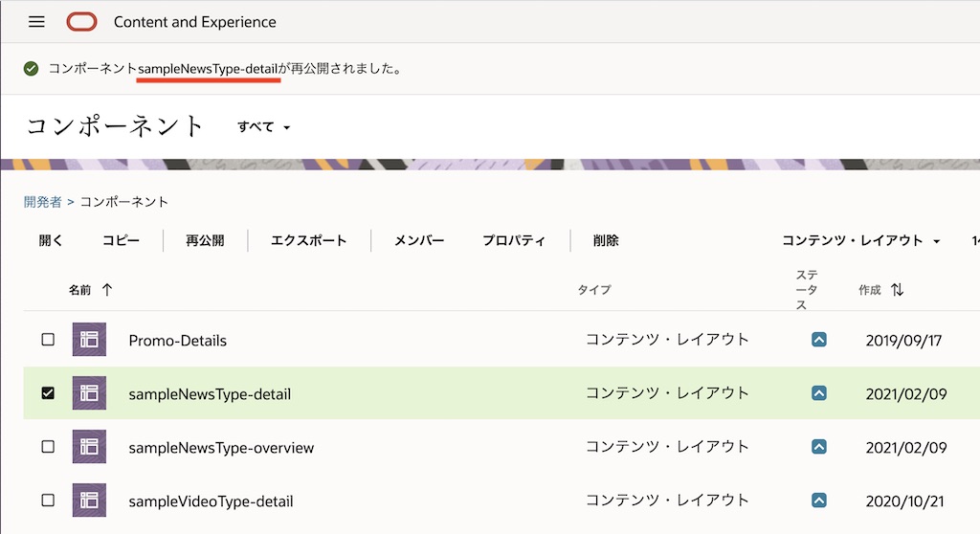Toggle sort order beside the 作成 column
Viewport: 980px width, 534px height.
[897, 290]
